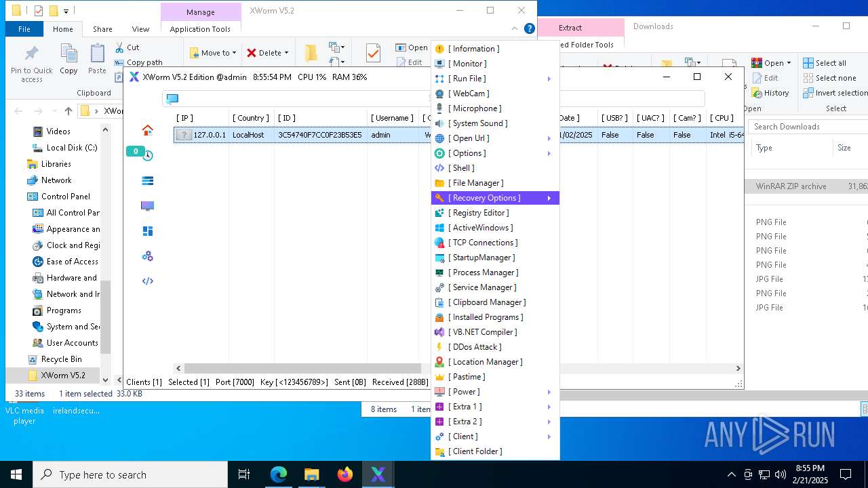Switch to the View ribbon tab
This screenshot has width=868, height=488.
[140, 29]
